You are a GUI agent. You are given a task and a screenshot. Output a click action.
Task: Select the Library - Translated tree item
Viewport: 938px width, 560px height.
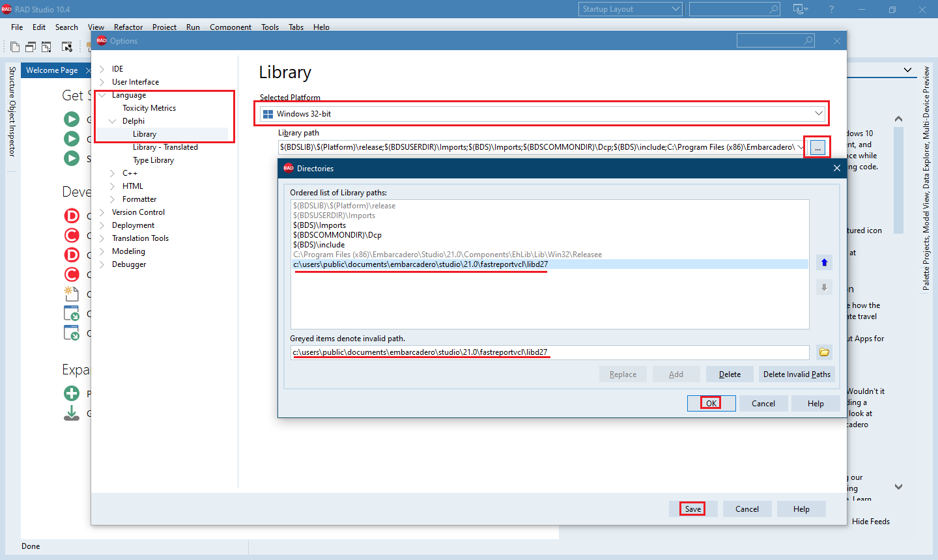click(x=165, y=147)
